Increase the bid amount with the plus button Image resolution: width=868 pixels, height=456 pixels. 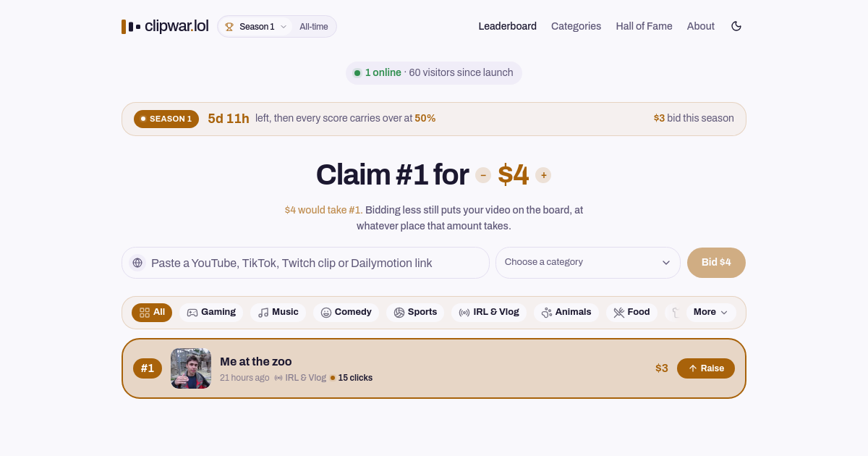(543, 175)
